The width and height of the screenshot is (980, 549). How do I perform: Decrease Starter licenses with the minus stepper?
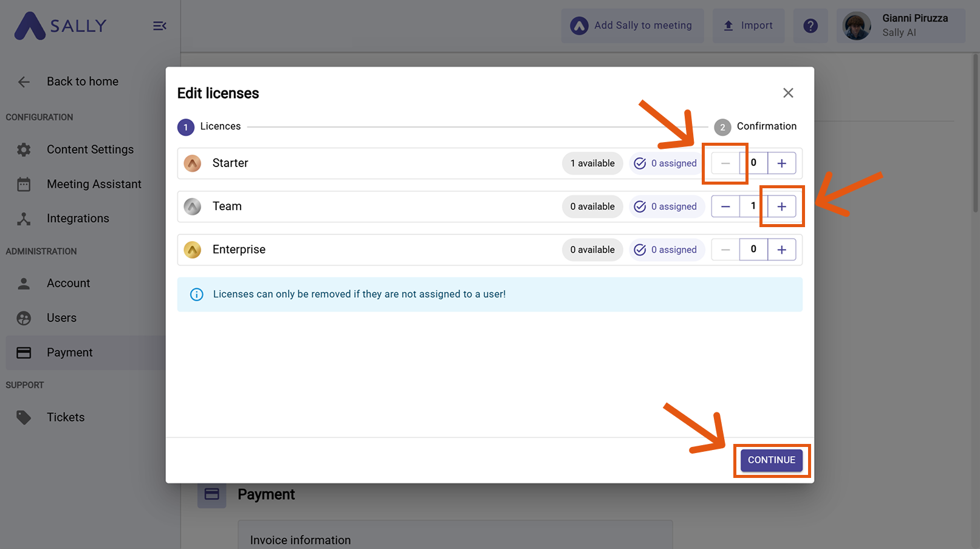pos(725,163)
